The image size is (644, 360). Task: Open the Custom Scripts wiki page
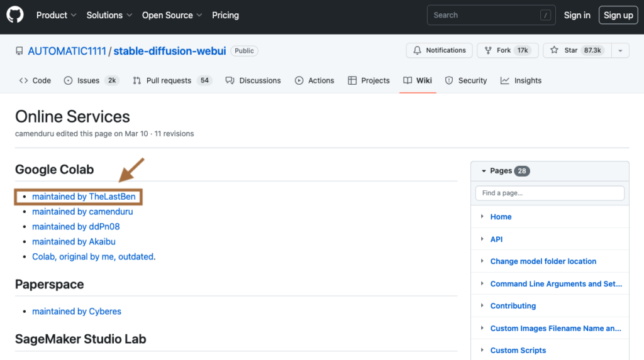[x=518, y=351]
